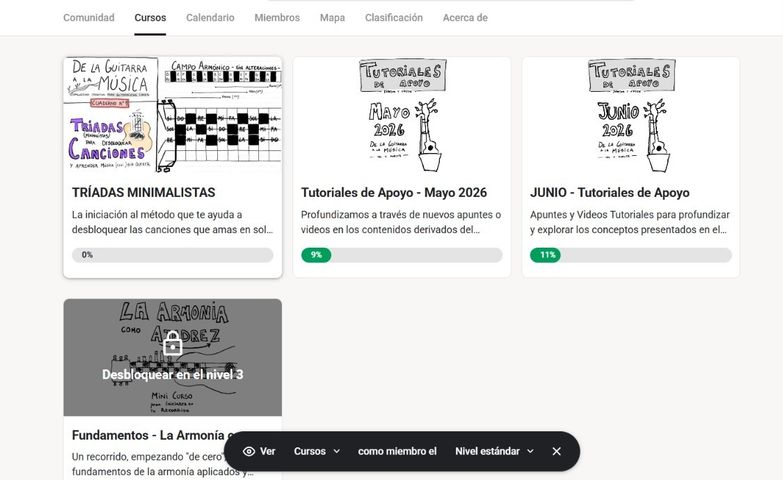Click the TRÍADAS MINIMALISTAS title
783x480 pixels.
[143, 192]
